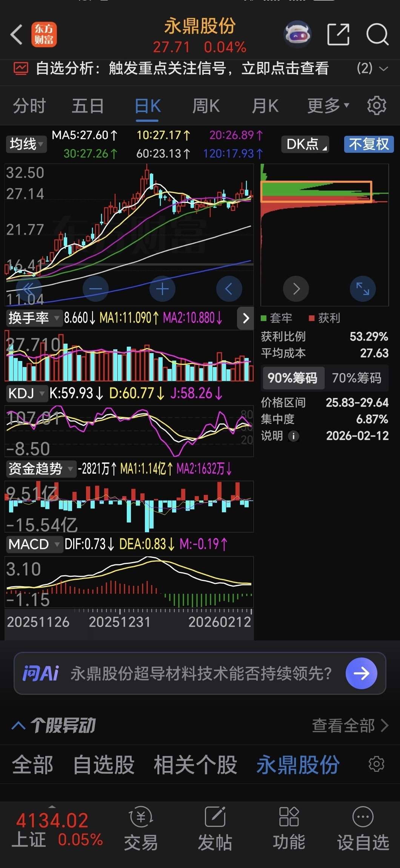Collapse the 个股异动 section
This screenshot has height=868, width=400.
(x=54, y=725)
